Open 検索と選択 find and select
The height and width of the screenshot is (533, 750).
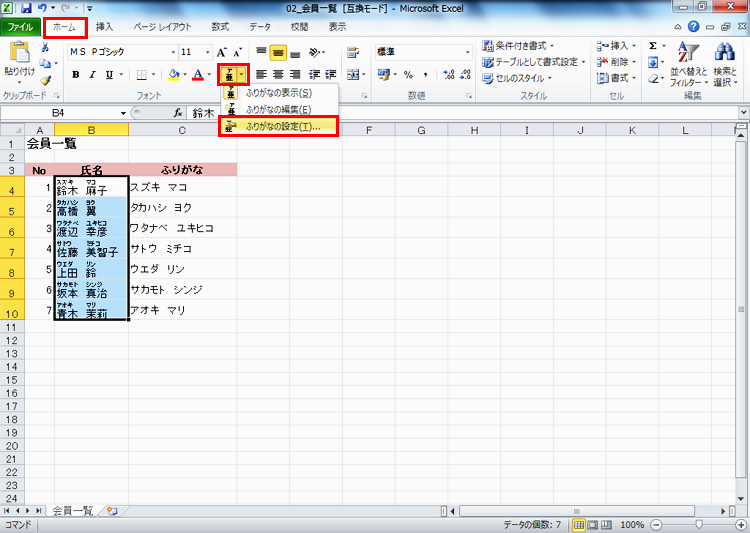tap(725, 64)
